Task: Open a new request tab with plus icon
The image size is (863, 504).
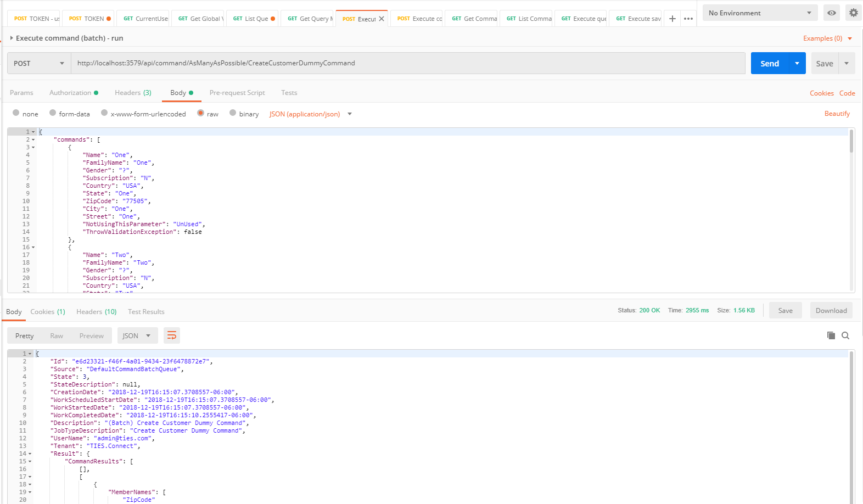Action: pos(672,19)
